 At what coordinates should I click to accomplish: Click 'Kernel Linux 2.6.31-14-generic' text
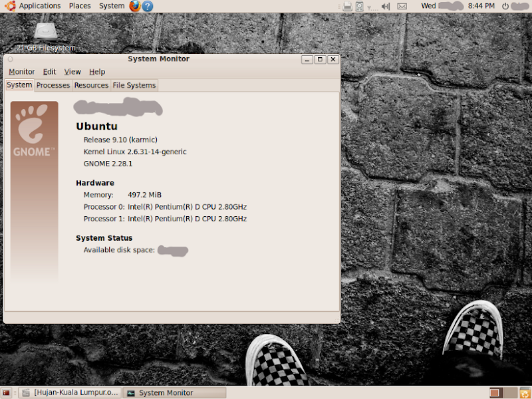click(x=135, y=152)
